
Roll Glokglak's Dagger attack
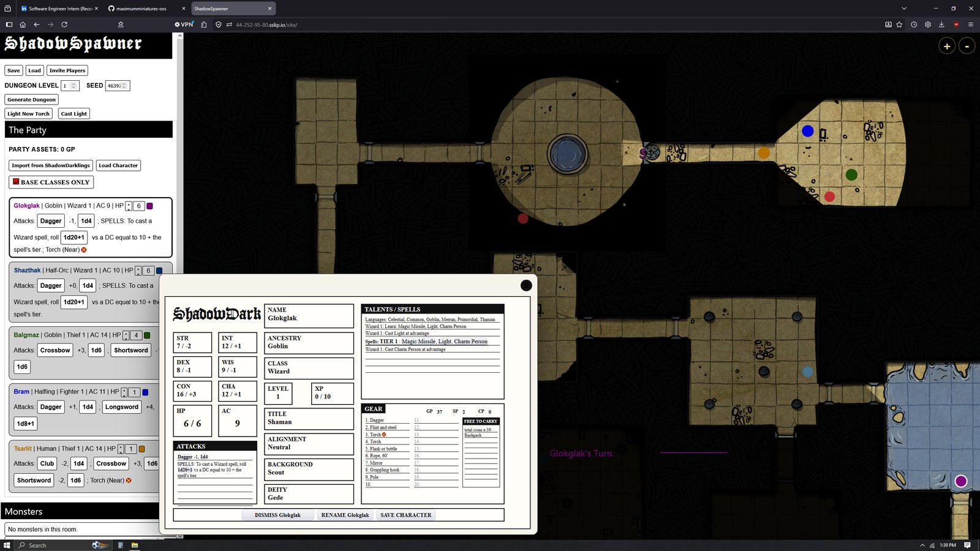coord(51,221)
